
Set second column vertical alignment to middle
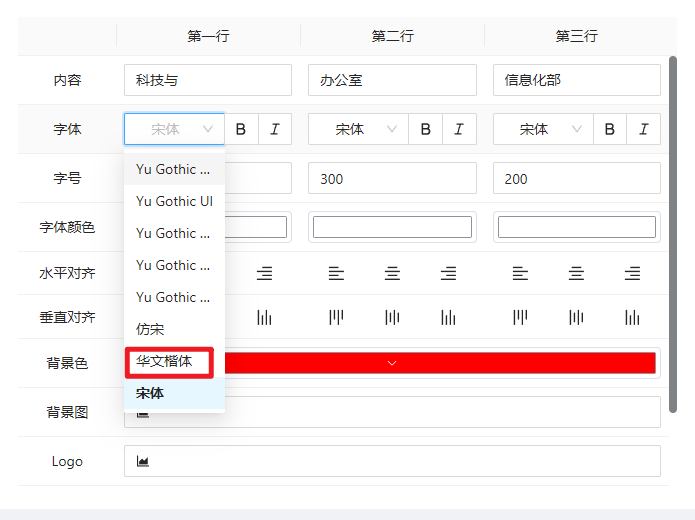392,317
